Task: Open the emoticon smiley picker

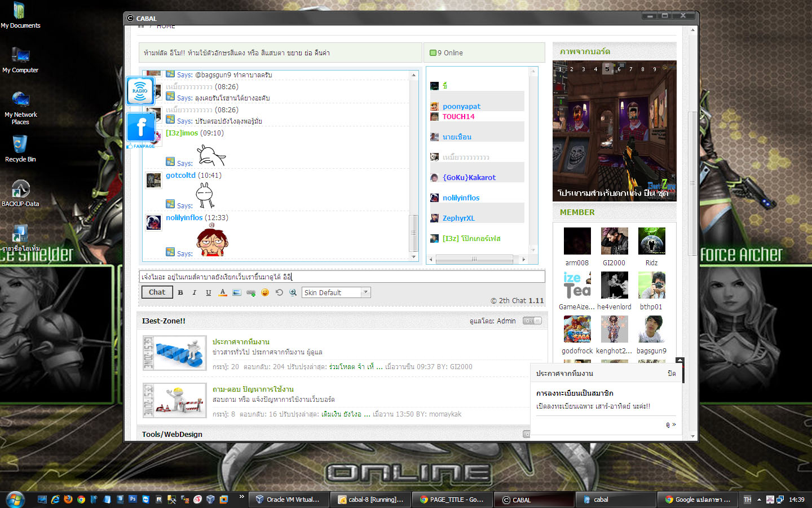Action: coord(265,292)
